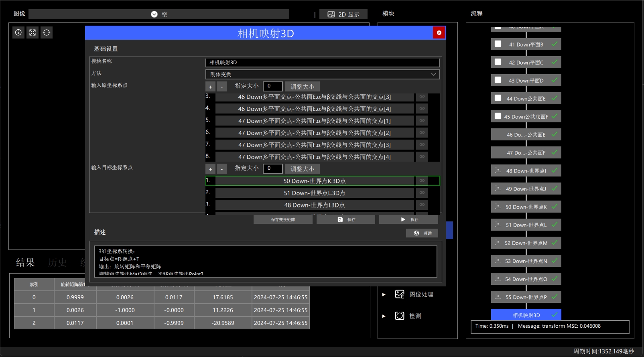Click the 执行 run button

408,219
